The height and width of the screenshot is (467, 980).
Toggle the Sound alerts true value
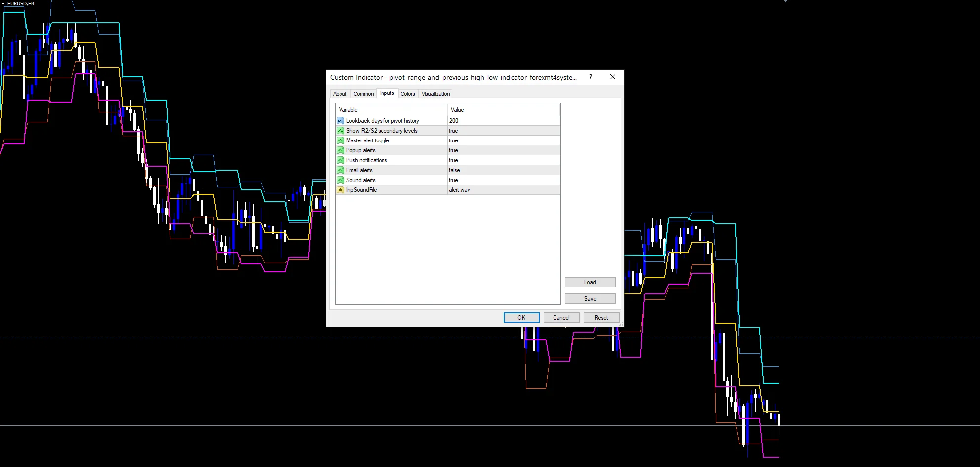pos(504,180)
